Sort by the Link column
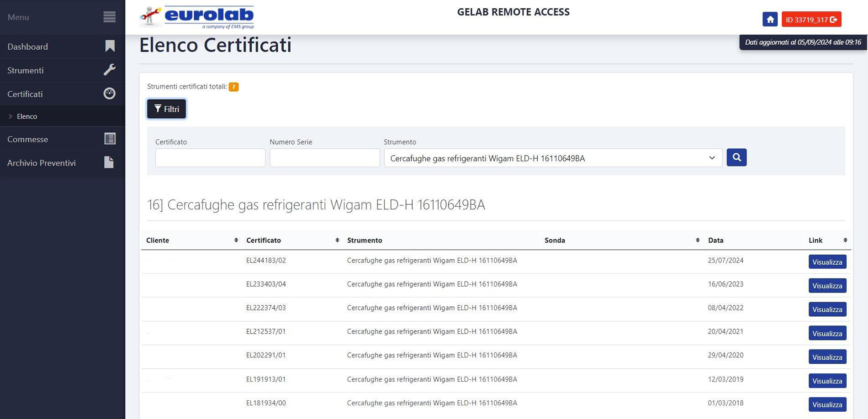Image resolution: width=868 pixels, height=419 pixels. click(827, 240)
